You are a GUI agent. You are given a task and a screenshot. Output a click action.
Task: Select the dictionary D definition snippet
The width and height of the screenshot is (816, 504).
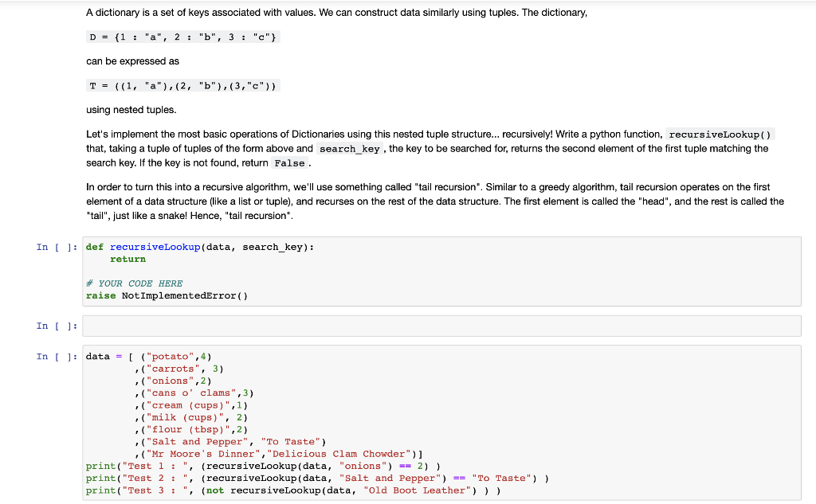pos(182,36)
